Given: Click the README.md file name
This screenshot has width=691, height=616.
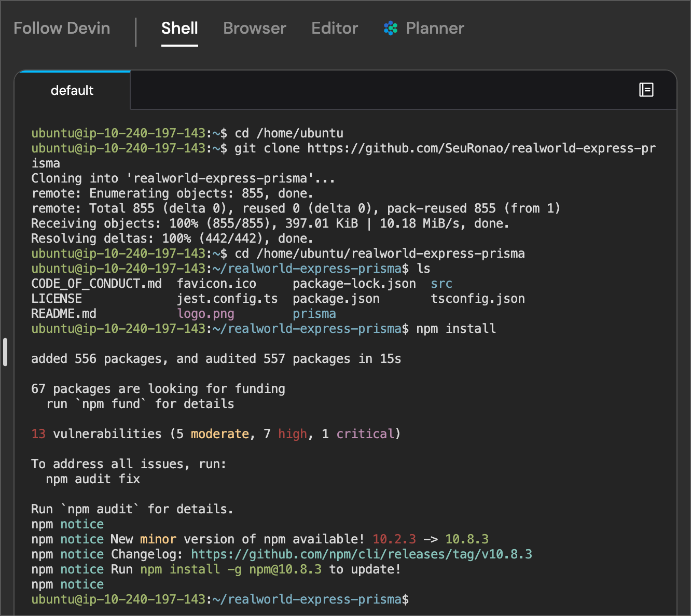Looking at the screenshot, I should tap(64, 314).
